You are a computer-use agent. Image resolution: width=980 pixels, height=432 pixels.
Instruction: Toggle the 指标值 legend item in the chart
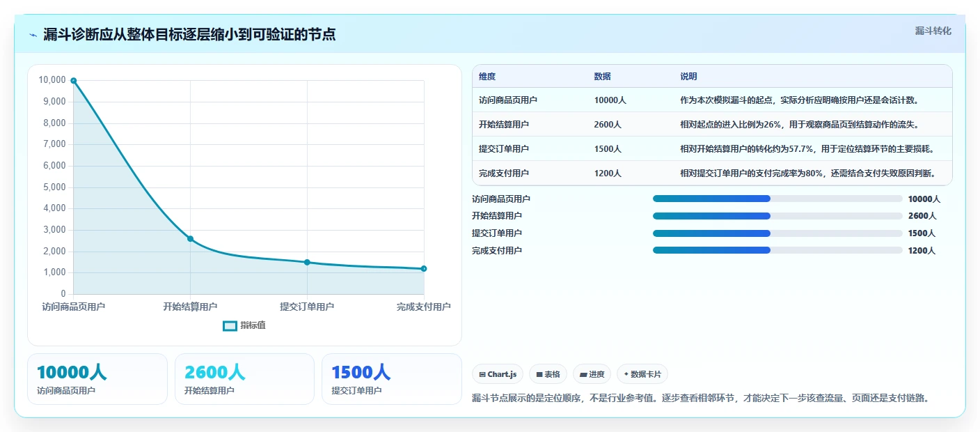244,325
